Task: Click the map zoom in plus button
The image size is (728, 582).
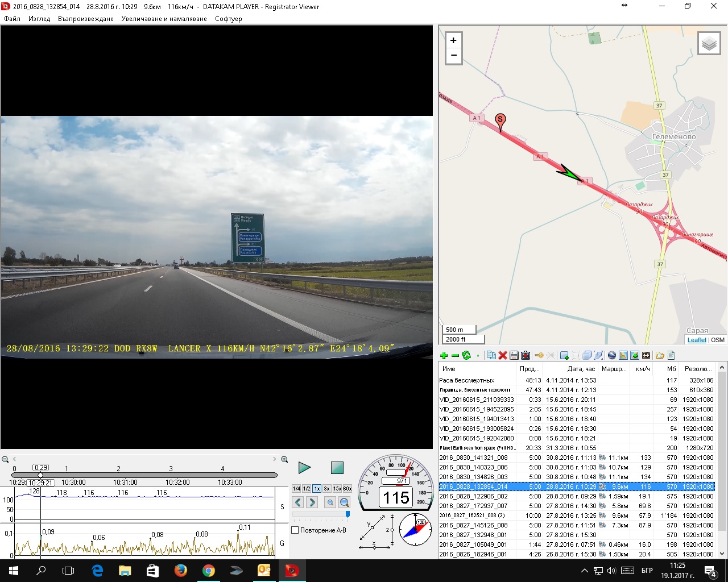Action: 453,40
